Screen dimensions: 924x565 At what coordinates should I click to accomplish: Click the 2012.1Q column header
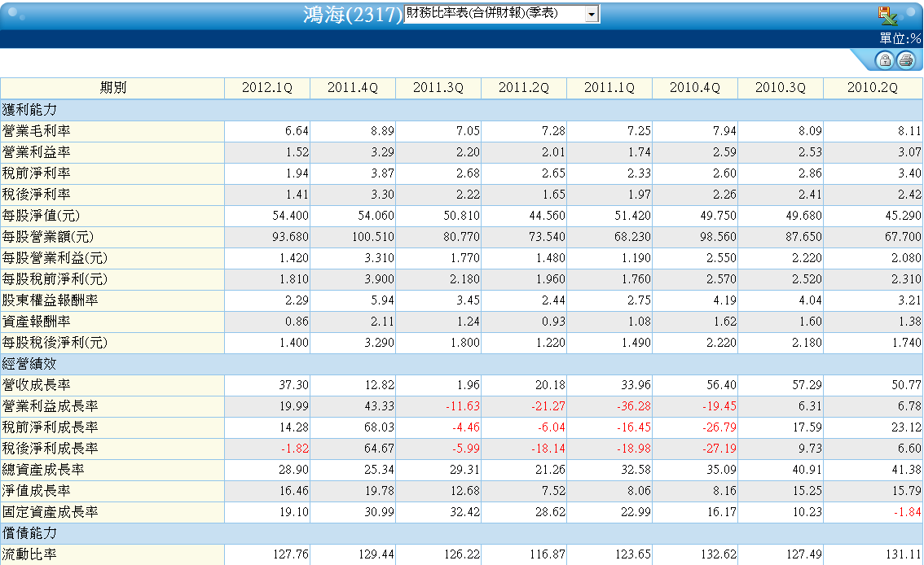click(267, 88)
